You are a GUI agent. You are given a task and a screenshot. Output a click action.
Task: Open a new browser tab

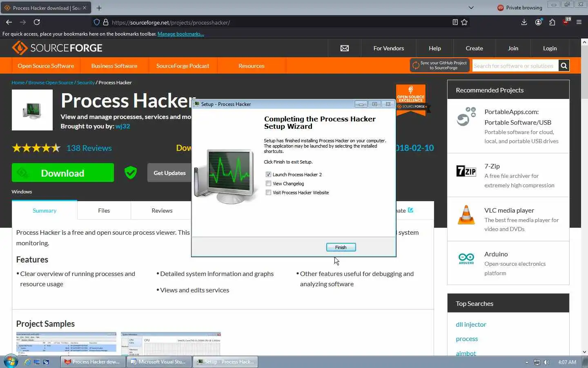pyautogui.click(x=99, y=8)
